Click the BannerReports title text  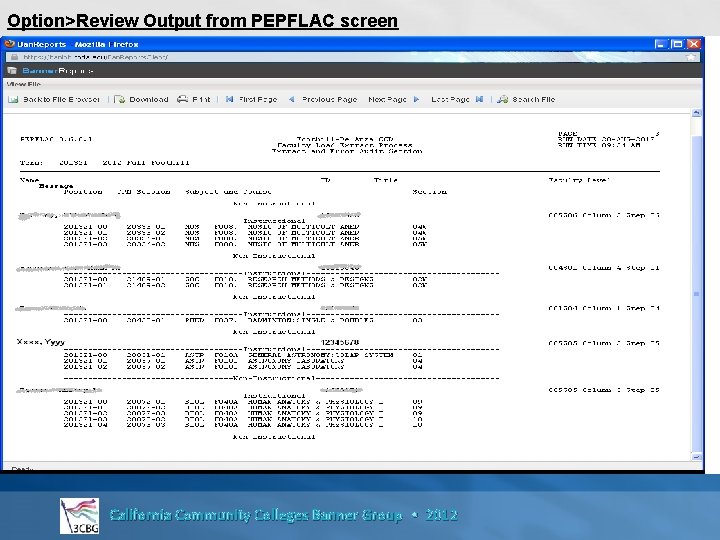click(57, 71)
